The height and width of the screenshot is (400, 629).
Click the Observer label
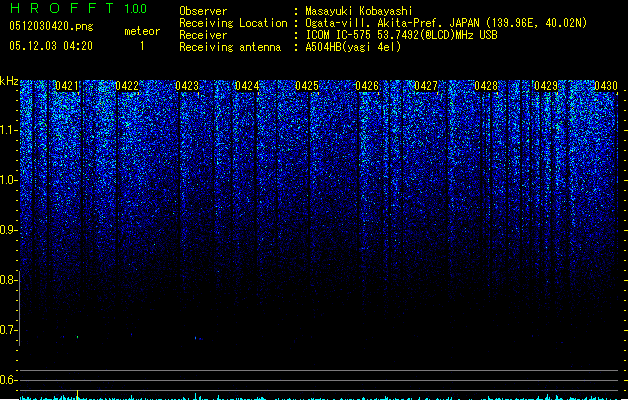point(203,11)
